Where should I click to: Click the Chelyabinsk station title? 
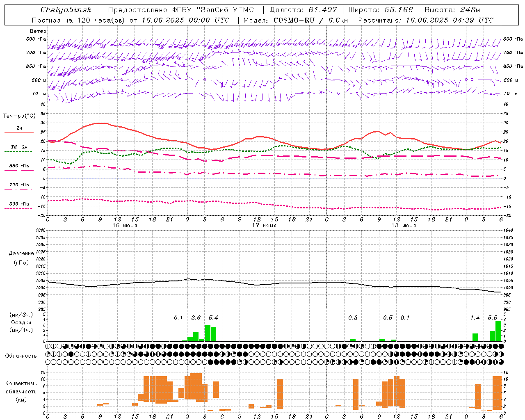click(66, 10)
